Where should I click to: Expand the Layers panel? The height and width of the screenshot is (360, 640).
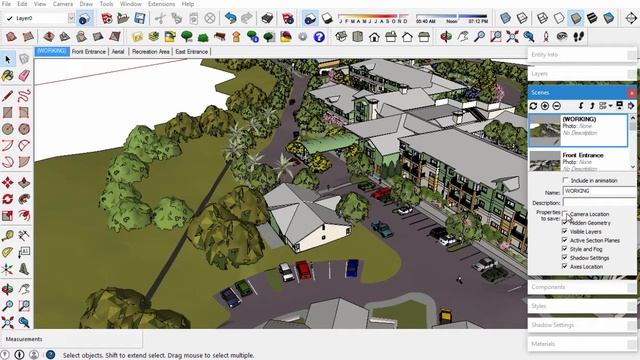582,73
